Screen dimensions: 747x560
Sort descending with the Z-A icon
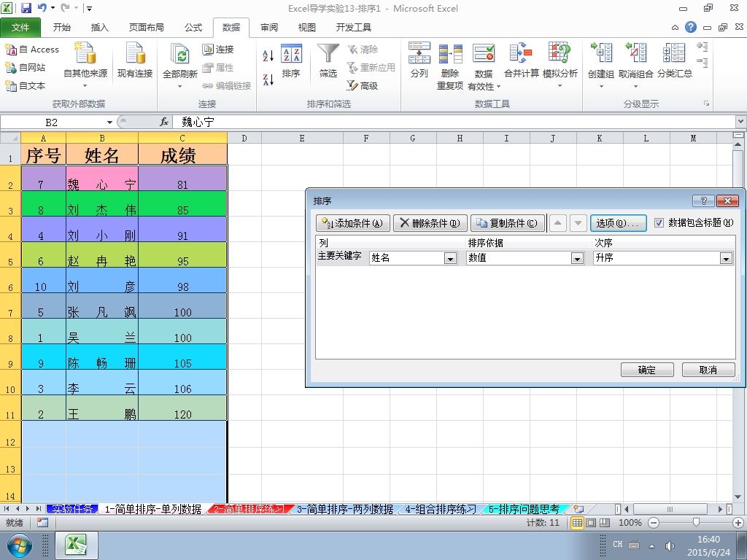tap(268, 79)
